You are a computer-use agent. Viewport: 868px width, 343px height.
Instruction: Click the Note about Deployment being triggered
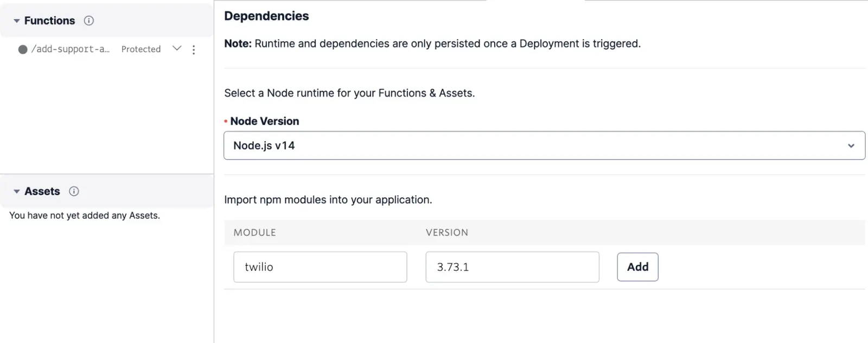pyautogui.click(x=432, y=43)
